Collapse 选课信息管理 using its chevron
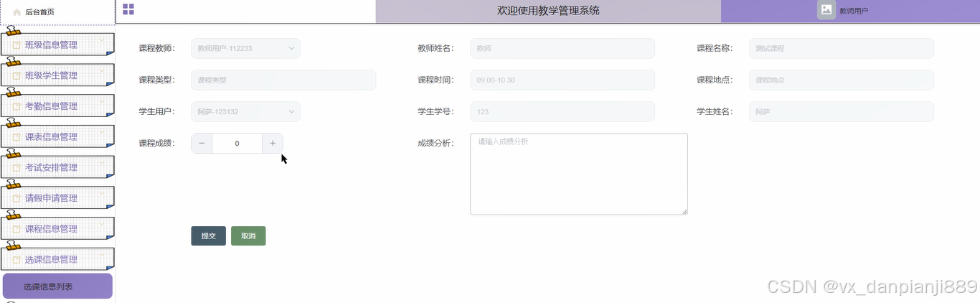Image resolution: width=980 pixels, height=303 pixels. [x=102, y=254]
